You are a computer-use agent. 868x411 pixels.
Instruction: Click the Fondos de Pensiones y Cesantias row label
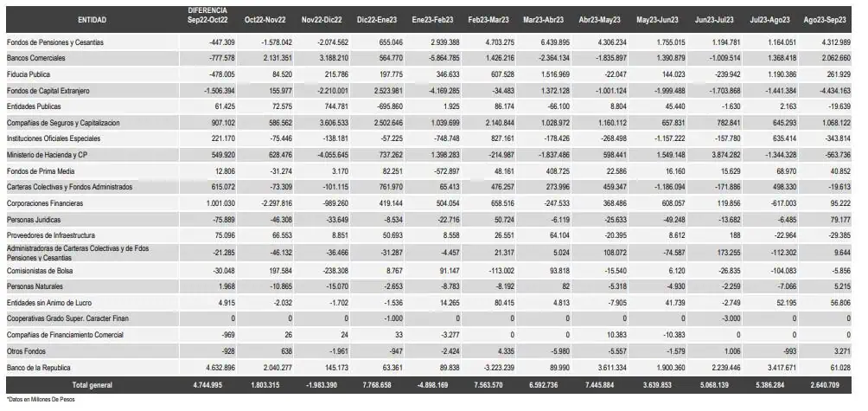(54, 42)
